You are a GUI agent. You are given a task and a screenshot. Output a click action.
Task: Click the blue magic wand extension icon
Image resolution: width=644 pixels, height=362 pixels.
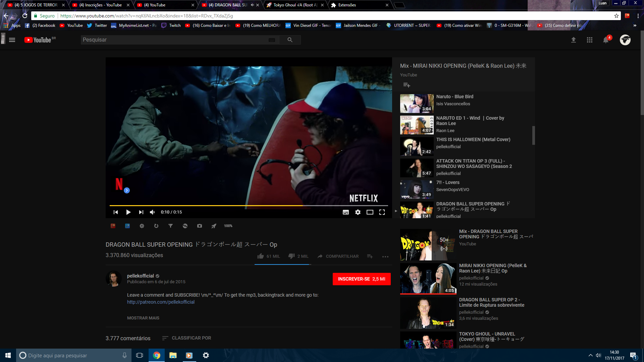pos(127,226)
